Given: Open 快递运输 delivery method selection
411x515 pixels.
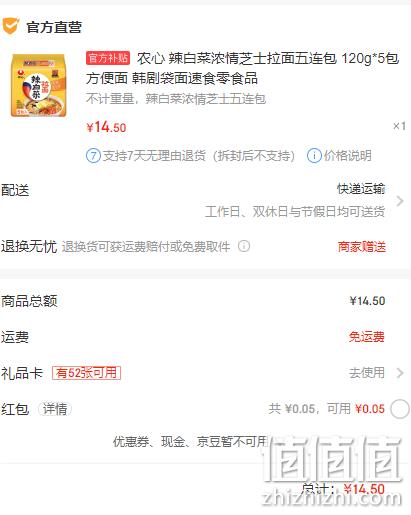Looking at the screenshot, I should 361,189.
